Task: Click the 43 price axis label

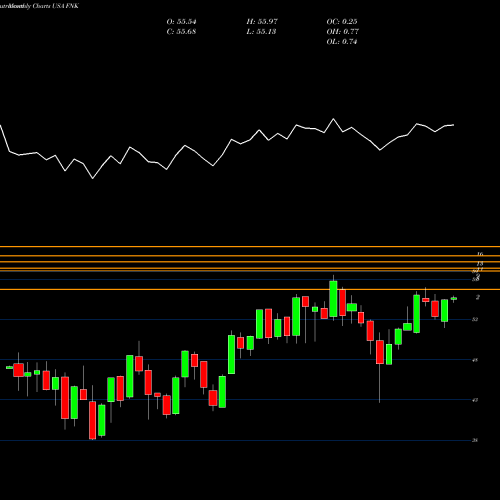Action: click(x=475, y=400)
